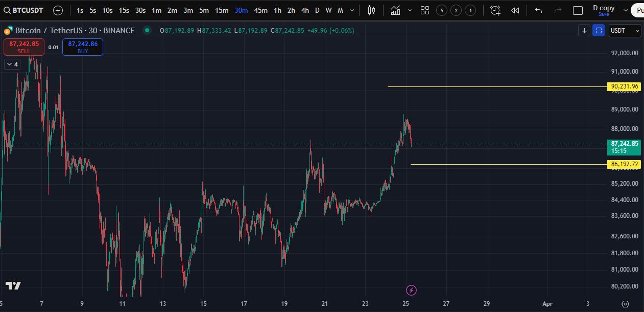Expand the object tree showing 4 drawings
This screenshot has height=312, width=644.
(11, 64)
